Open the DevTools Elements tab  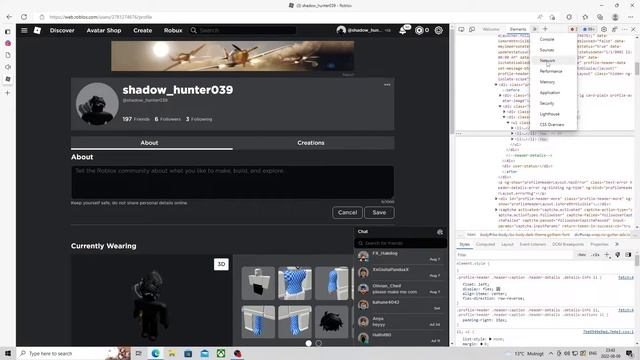click(x=518, y=29)
